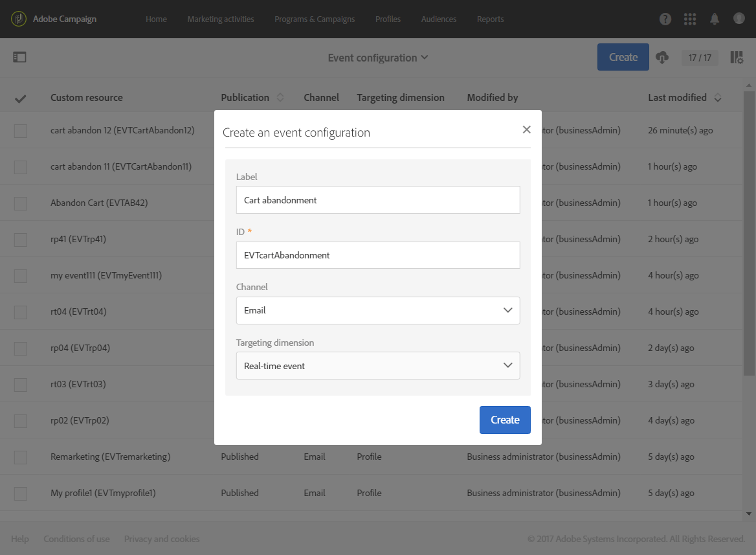Open the Programs & Campaigns menu

[315, 19]
